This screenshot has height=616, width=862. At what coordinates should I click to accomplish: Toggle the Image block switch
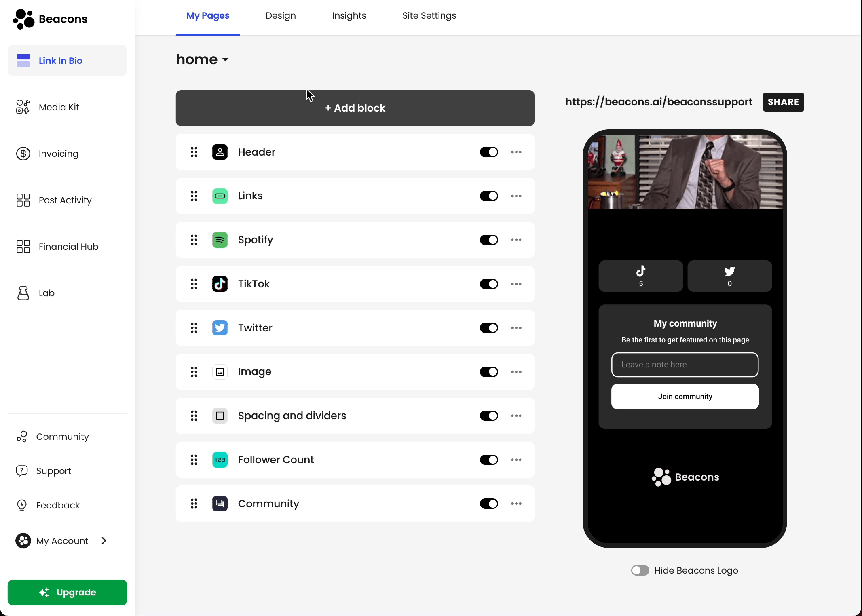click(489, 372)
